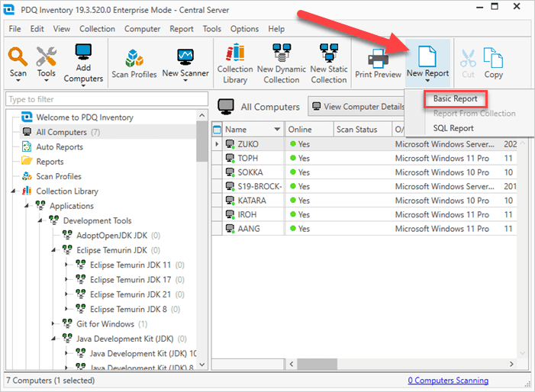
Task: Click the Scan magnifier toolbar icon
Action: tap(18, 56)
